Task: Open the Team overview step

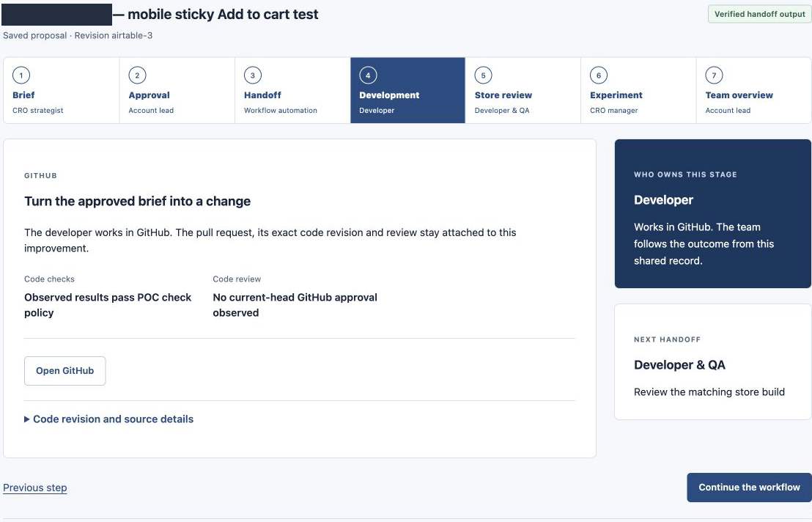Action: coord(753,90)
